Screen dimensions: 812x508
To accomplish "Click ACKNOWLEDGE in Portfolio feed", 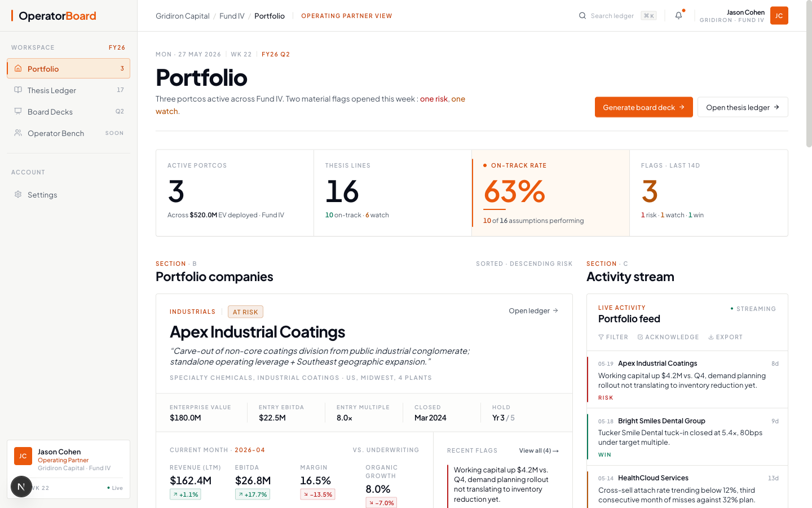I will (668, 337).
